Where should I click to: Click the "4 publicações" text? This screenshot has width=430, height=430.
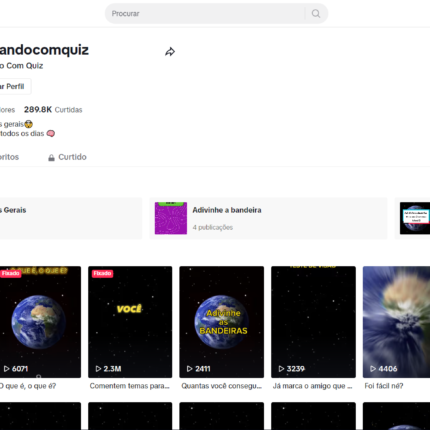click(x=213, y=227)
